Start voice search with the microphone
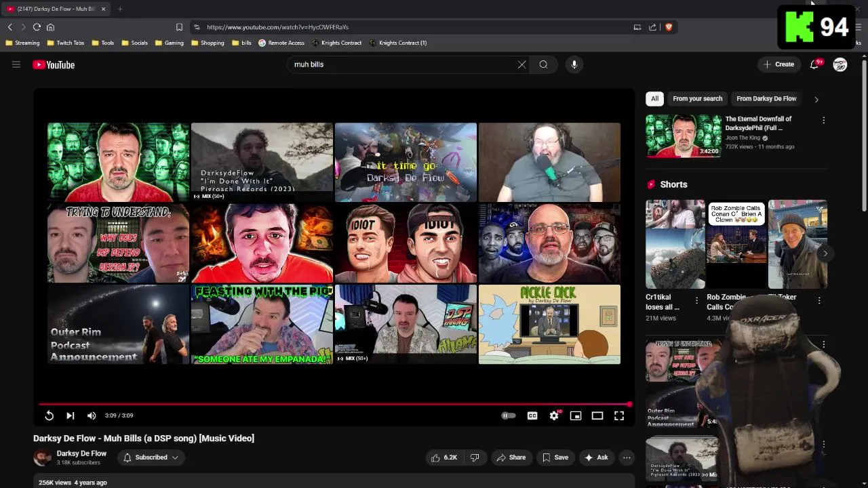868x488 pixels. point(574,64)
